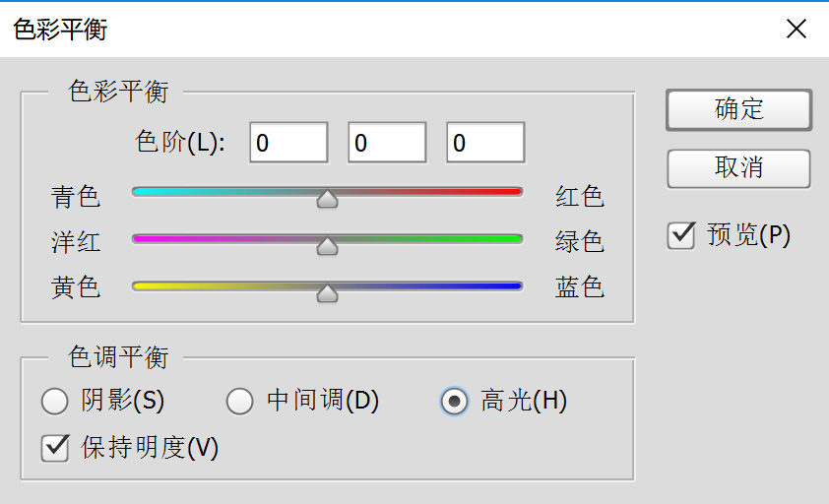Choose the 中间调(D) radio option

240,402
